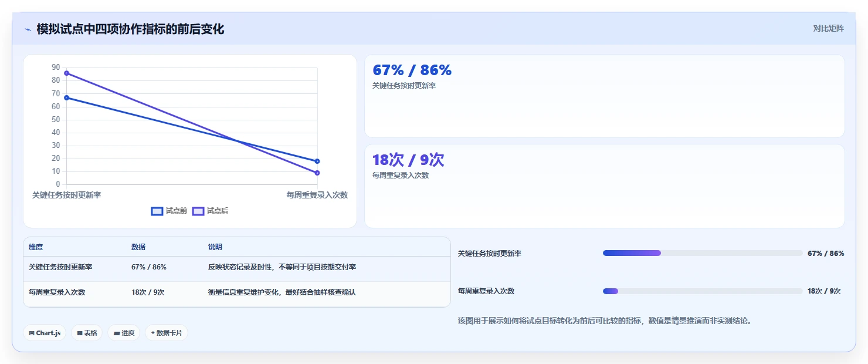Click the header icon beside the title

(x=28, y=29)
